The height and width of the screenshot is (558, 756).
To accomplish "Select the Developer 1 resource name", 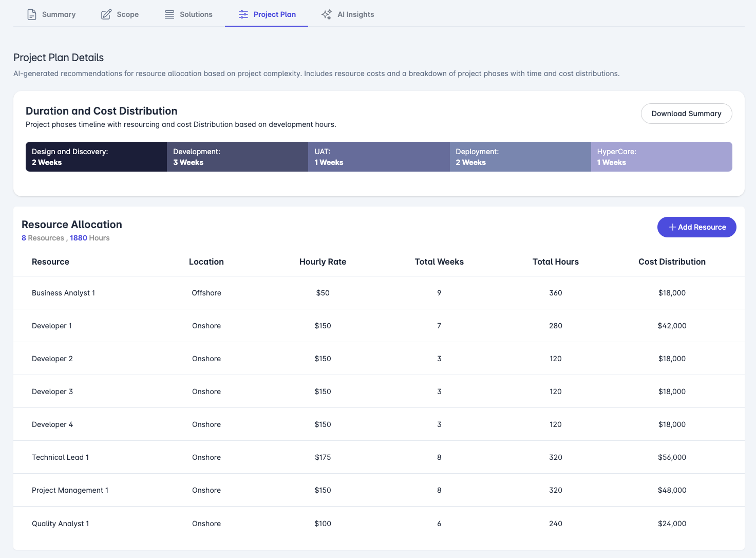I will click(52, 326).
